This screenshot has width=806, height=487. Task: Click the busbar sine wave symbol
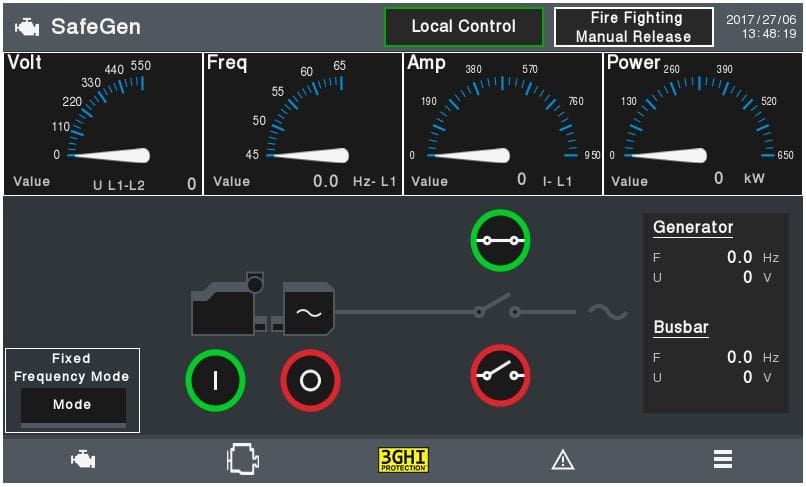click(x=608, y=312)
